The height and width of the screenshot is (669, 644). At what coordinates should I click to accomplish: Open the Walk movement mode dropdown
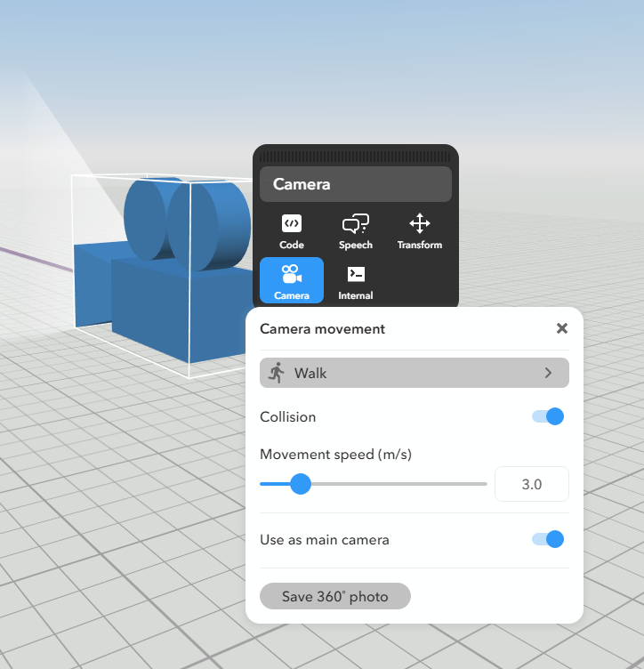414,373
